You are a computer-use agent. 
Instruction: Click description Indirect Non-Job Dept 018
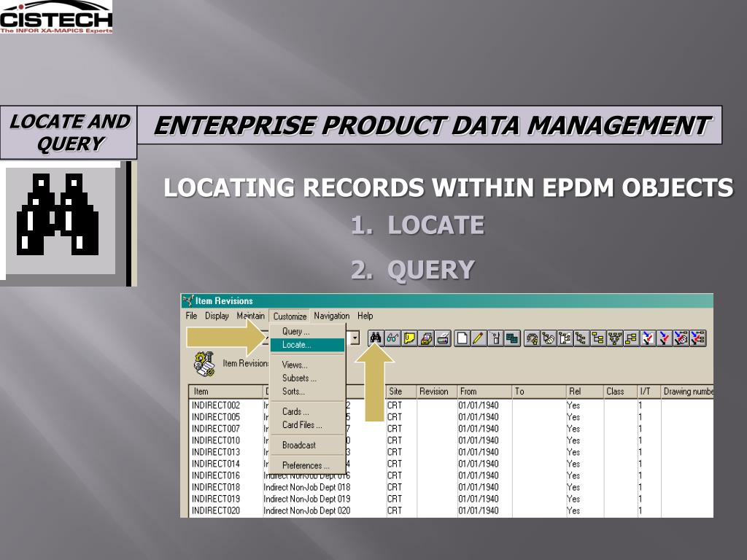307,487
